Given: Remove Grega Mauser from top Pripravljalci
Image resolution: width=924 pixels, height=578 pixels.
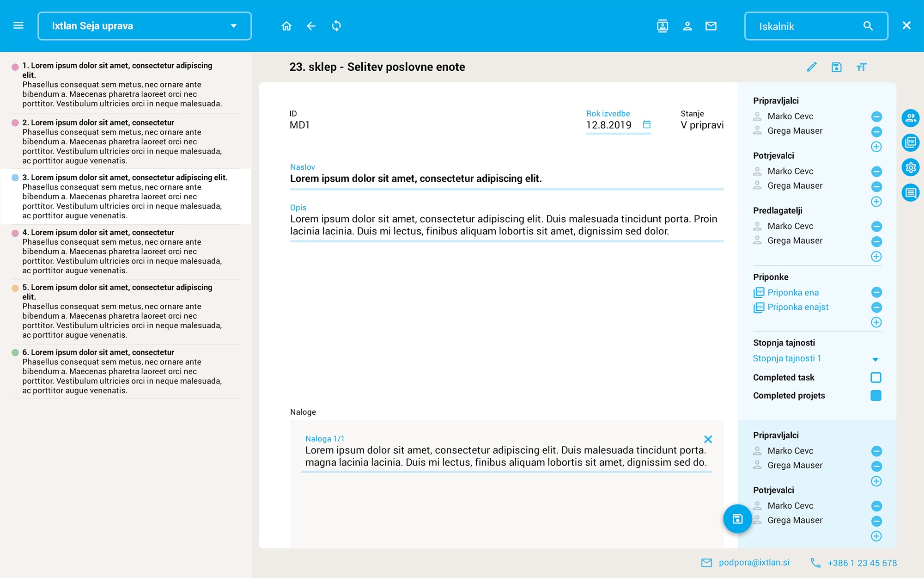Looking at the screenshot, I should [x=876, y=132].
